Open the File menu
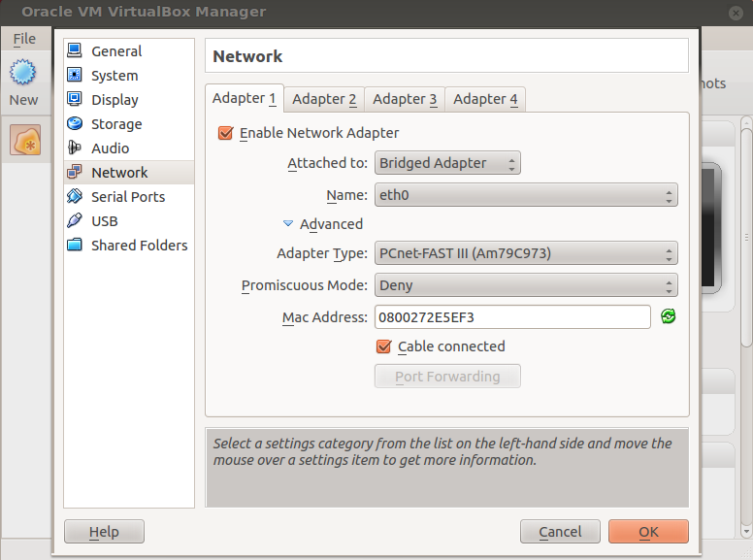Image resolution: width=753 pixels, height=560 pixels. 24,39
